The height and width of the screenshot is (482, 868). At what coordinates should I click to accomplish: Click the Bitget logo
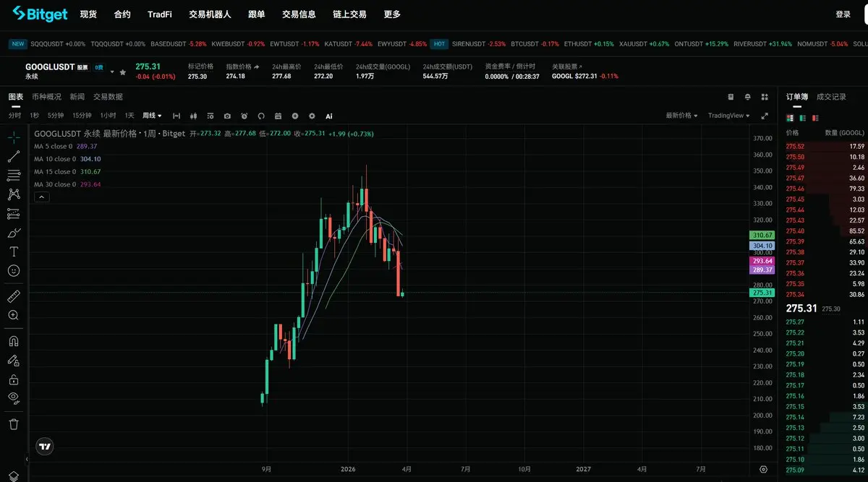pos(40,14)
